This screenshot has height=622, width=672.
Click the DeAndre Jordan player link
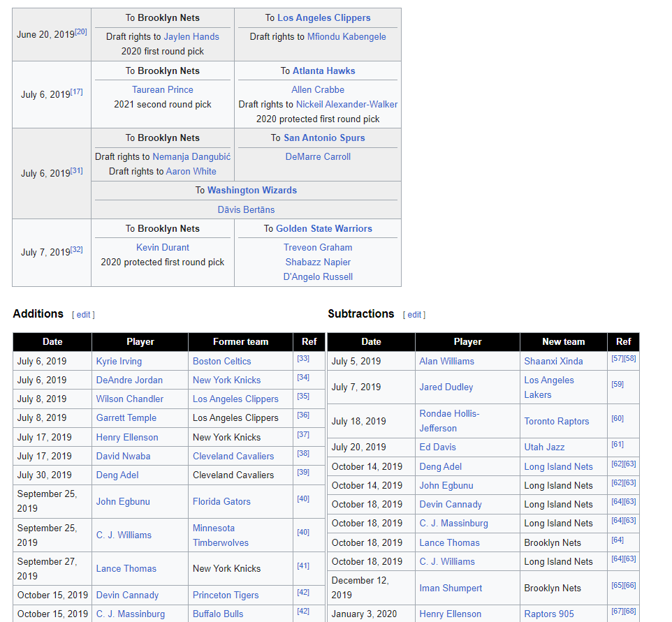[129, 380]
